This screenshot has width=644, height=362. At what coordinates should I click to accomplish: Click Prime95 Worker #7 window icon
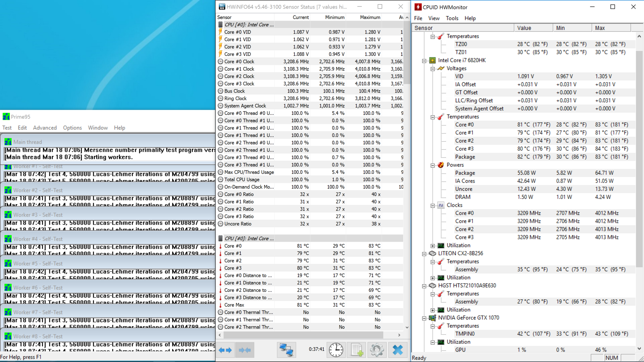click(8, 312)
